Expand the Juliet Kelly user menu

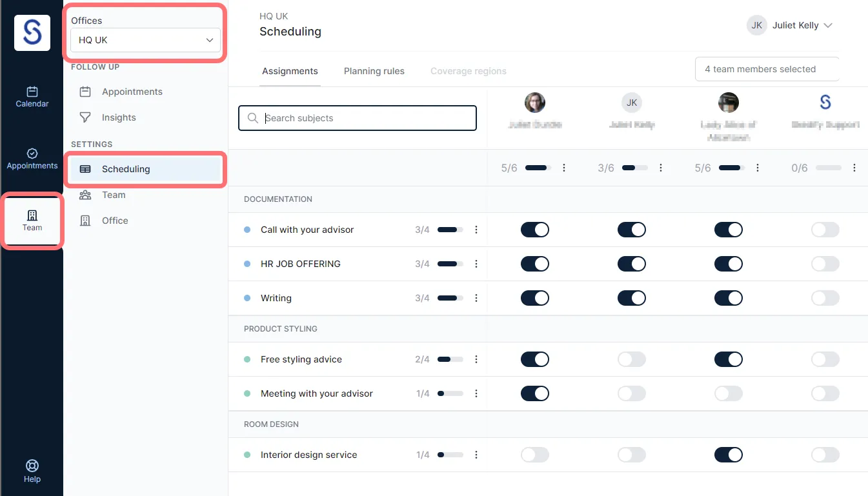click(790, 25)
